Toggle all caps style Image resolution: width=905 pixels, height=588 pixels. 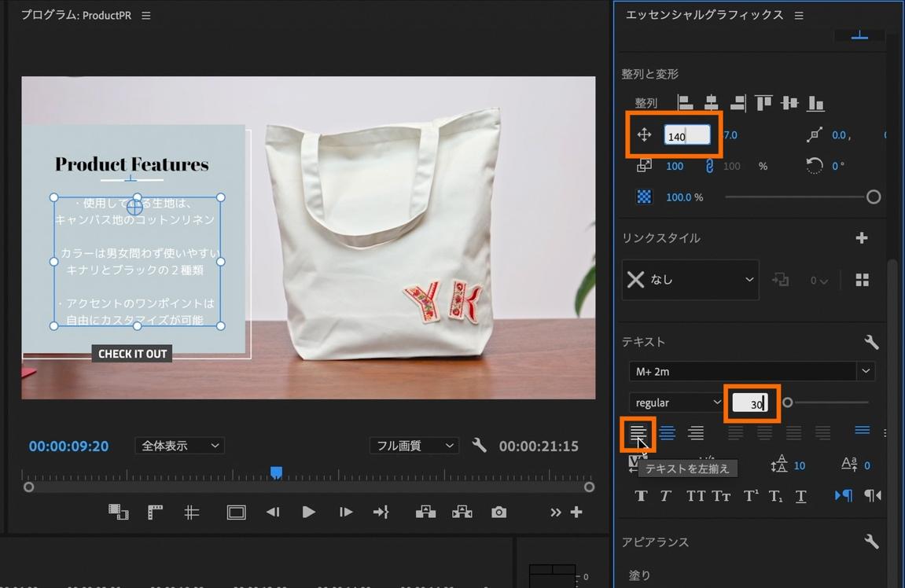[696, 496]
